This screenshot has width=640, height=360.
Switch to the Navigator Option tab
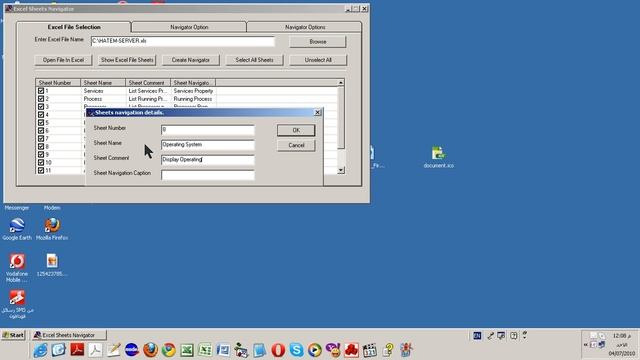pos(189,27)
